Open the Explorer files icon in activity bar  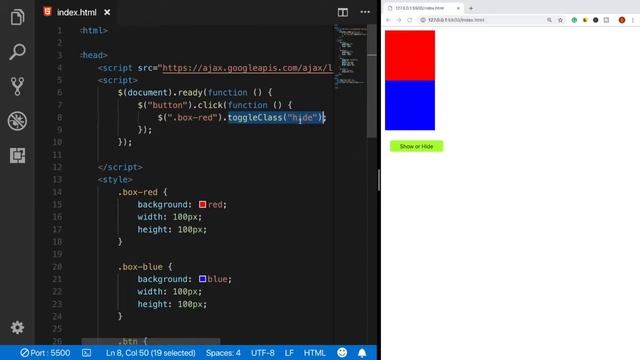pos(17,17)
